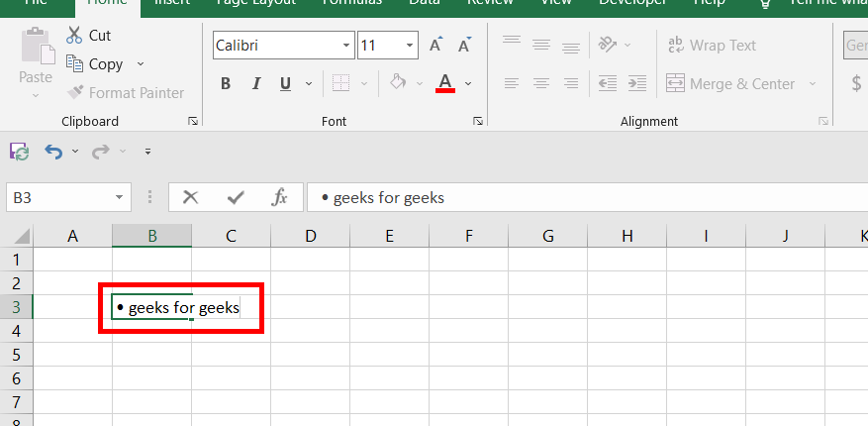The height and width of the screenshot is (426, 868).
Task: Select column header G
Action: (x=548, y=237)
